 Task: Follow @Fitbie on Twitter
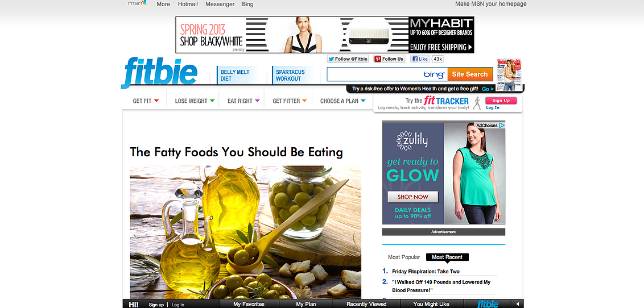click(x=348, y=59)
